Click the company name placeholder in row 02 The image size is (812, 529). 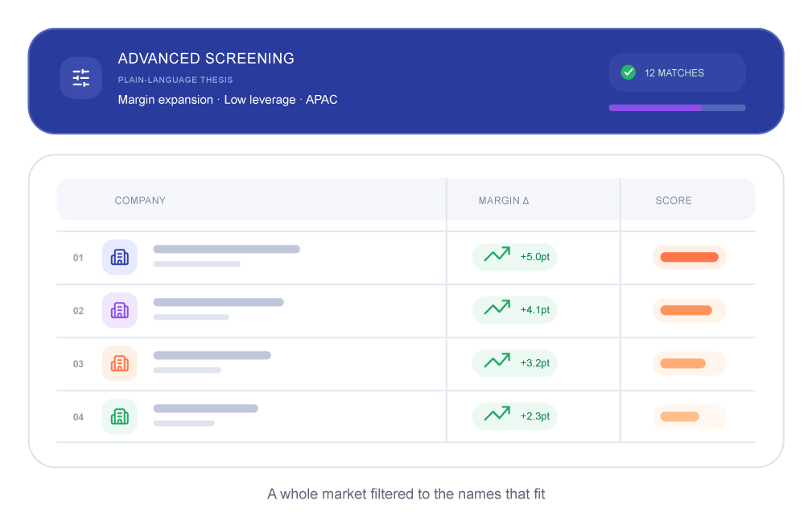[219, 302]
